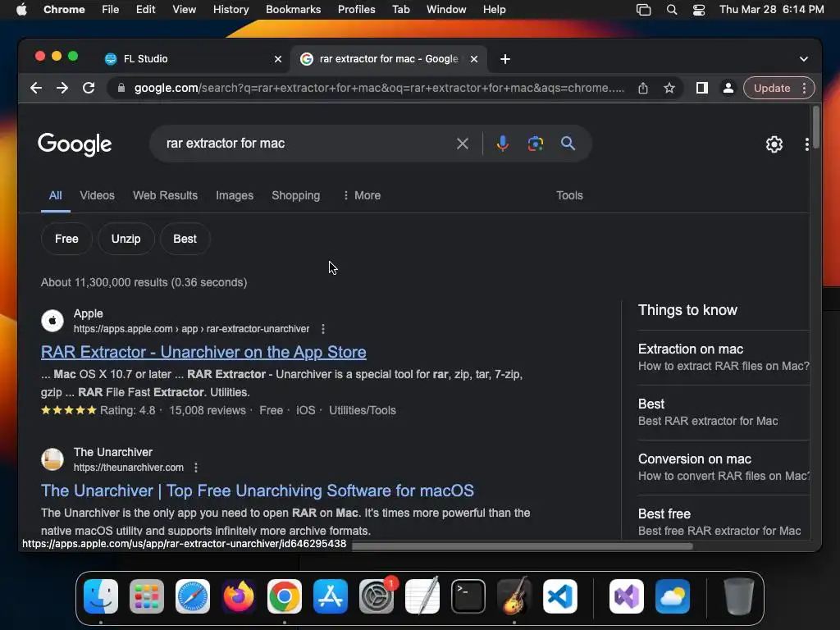Viewport: 840px width, 630px height.
Task: Launch Firefox from the Dock
Action: click(239, 596)
